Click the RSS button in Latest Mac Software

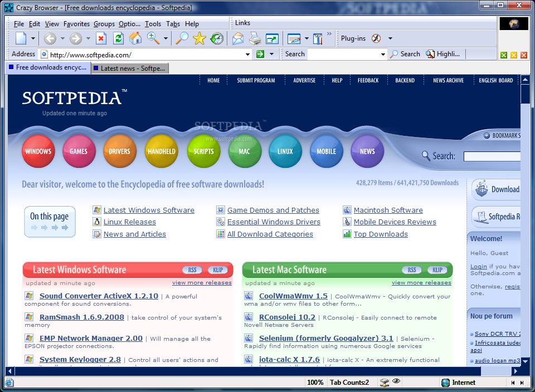coord(411,270)
